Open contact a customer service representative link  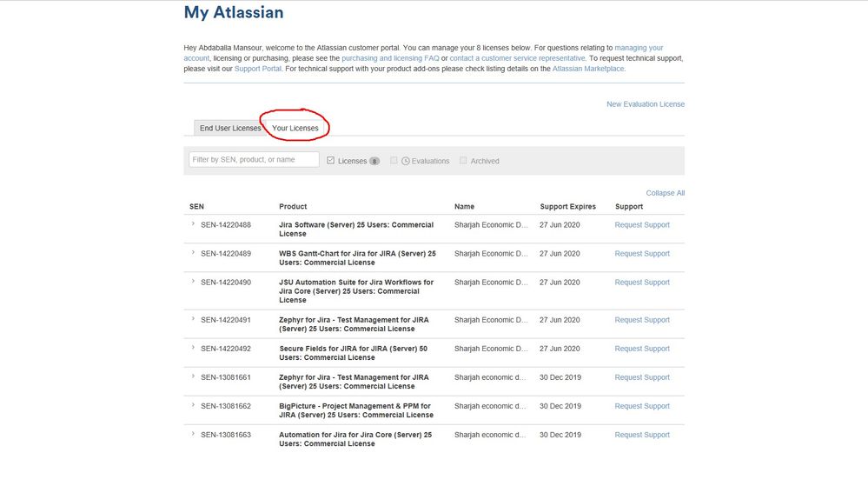pos(517,58)
